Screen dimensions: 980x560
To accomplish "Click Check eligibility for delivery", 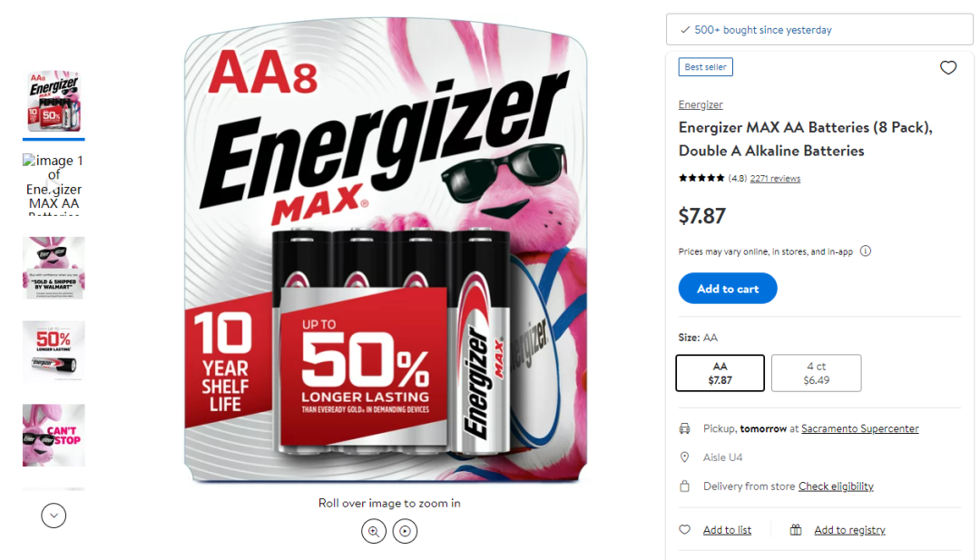I will point(836,486).
